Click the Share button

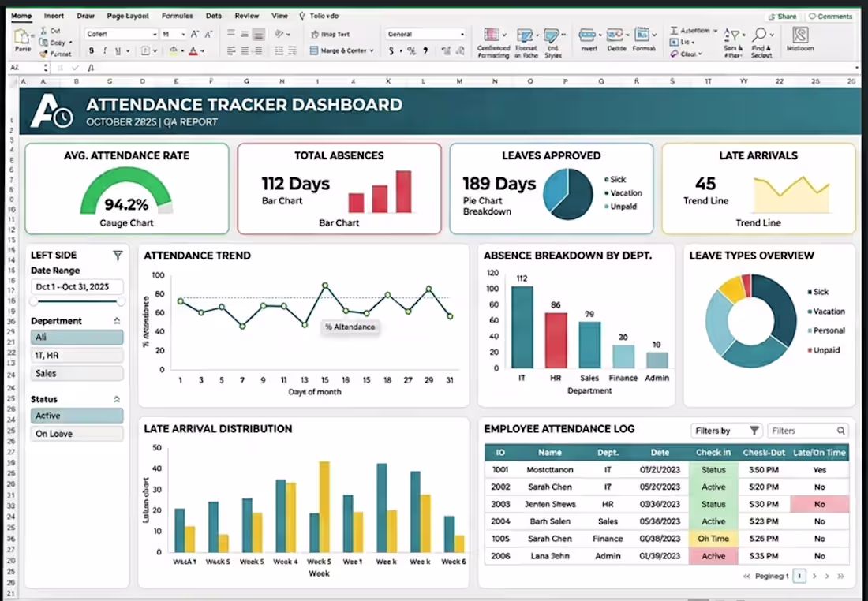(x=782, y=16)
